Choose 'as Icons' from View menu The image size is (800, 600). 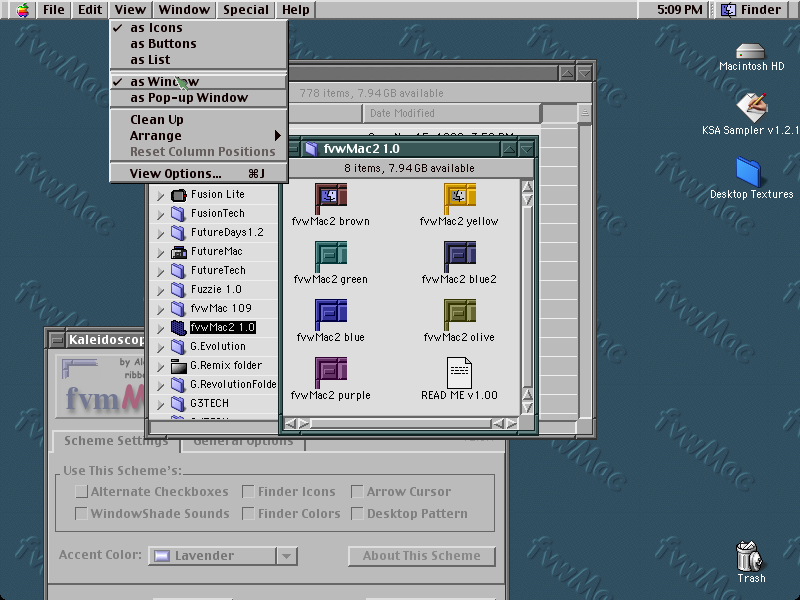click(199, 28)
